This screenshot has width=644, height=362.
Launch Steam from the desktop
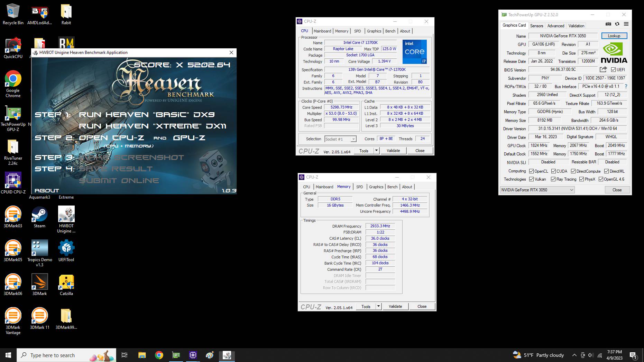point(39,217)
